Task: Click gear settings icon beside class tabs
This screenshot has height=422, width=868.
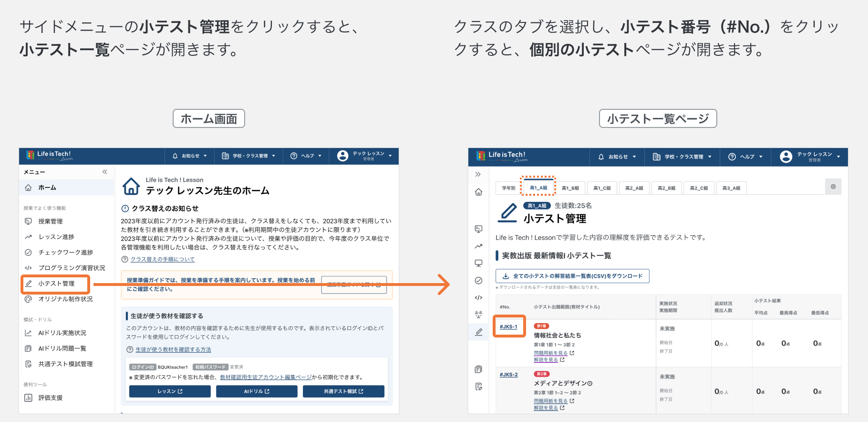Action: pos(833,187)
